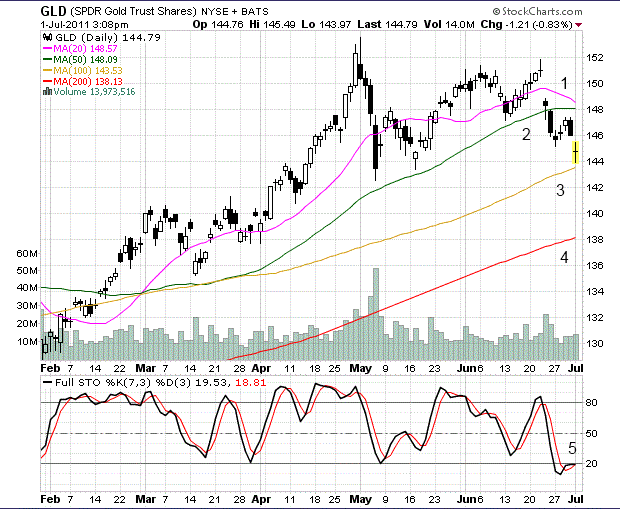Click the 80 level on stochastic scale
The height and width of the screenshot is (509, 620).
tap(591, 402)
